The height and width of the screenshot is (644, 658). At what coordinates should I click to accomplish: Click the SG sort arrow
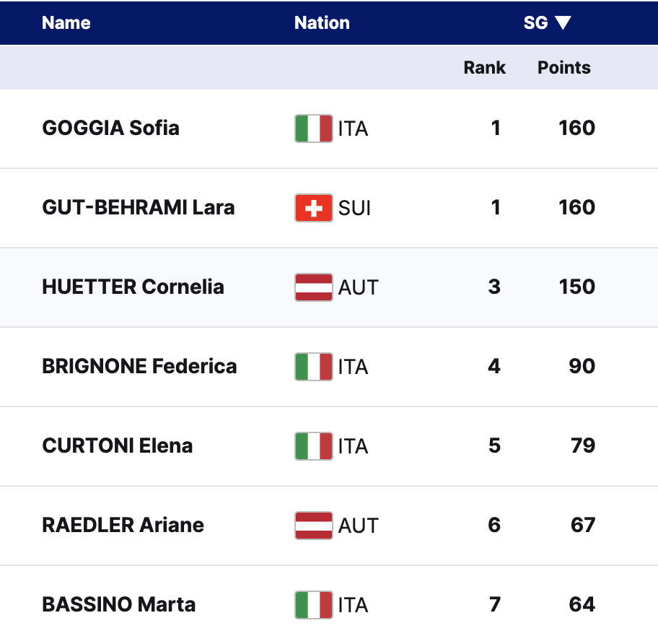(x=563, y=23)
